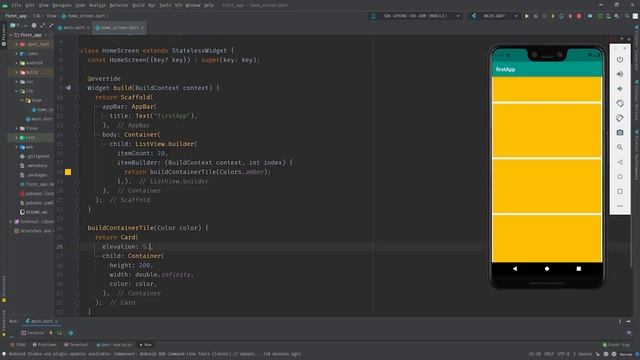
Task: Select .gitignore in the project tree
Action: 35,156
